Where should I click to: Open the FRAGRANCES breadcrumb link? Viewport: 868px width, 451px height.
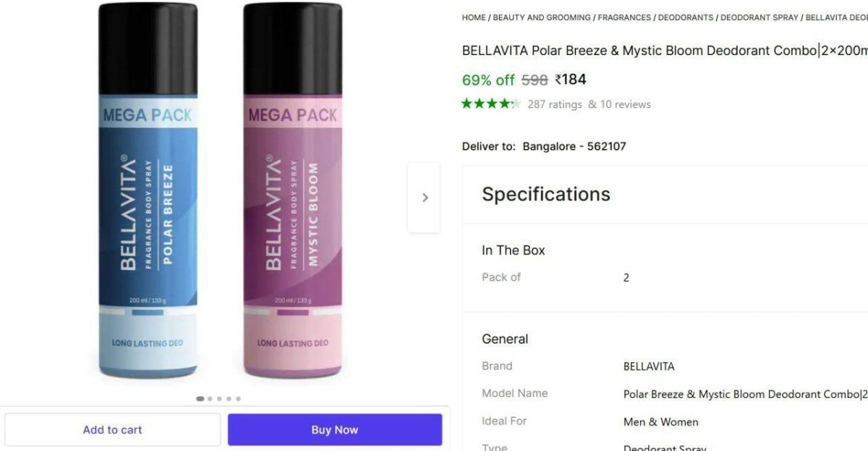[x=625, y=17]
